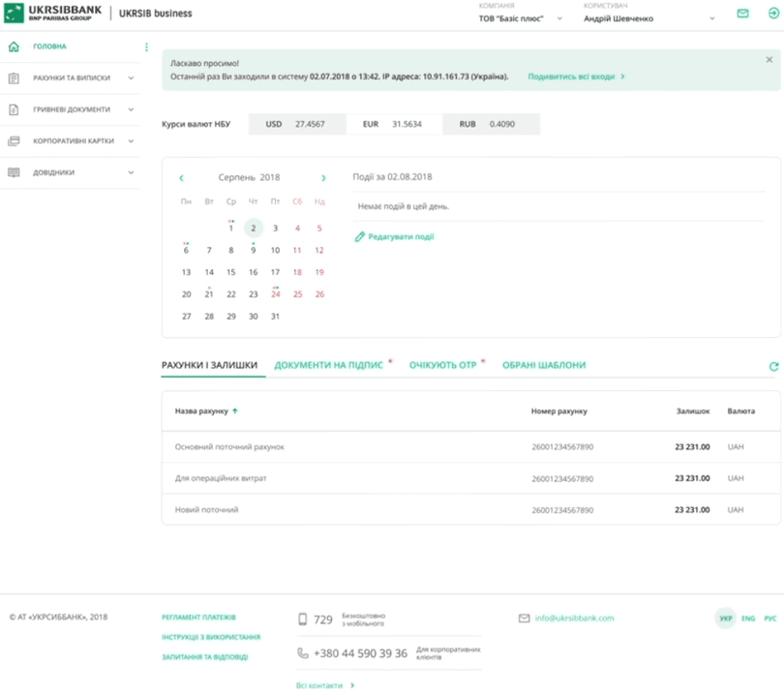Click the logout arrow icon
Viewport: 784px width, 697px height.
click(772, 14)
